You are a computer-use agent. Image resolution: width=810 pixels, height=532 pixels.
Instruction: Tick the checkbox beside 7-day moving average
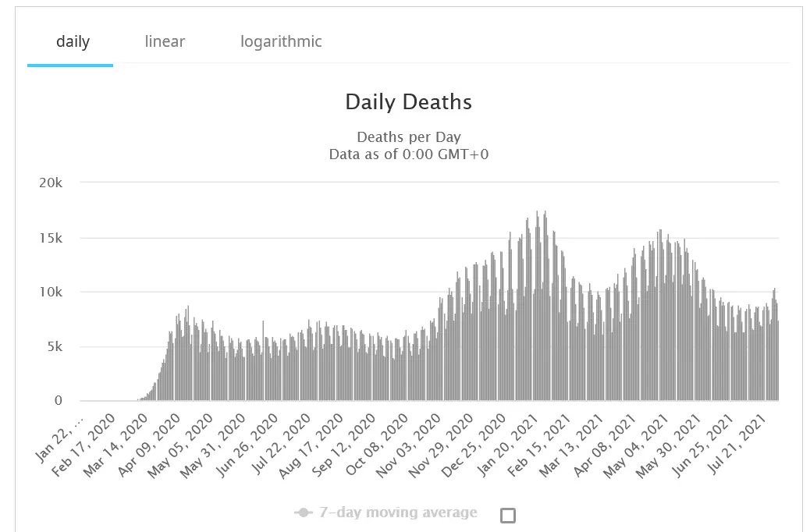508,515
